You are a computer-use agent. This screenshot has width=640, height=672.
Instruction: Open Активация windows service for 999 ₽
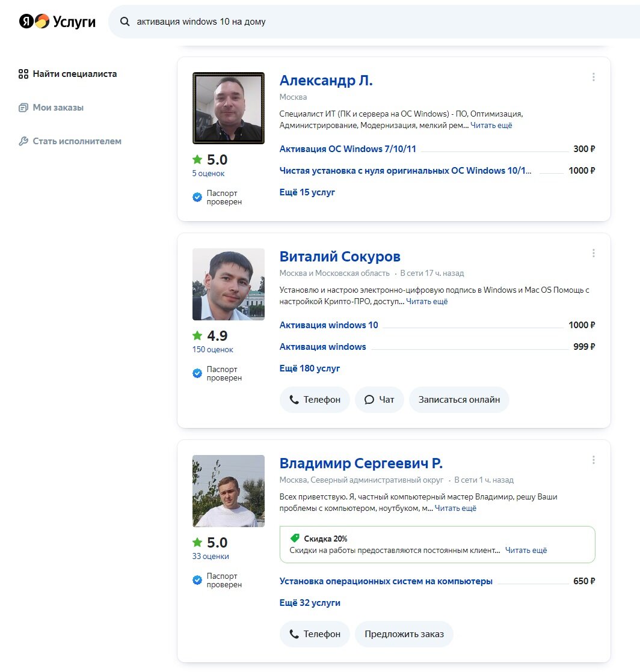tap(322, 347)
